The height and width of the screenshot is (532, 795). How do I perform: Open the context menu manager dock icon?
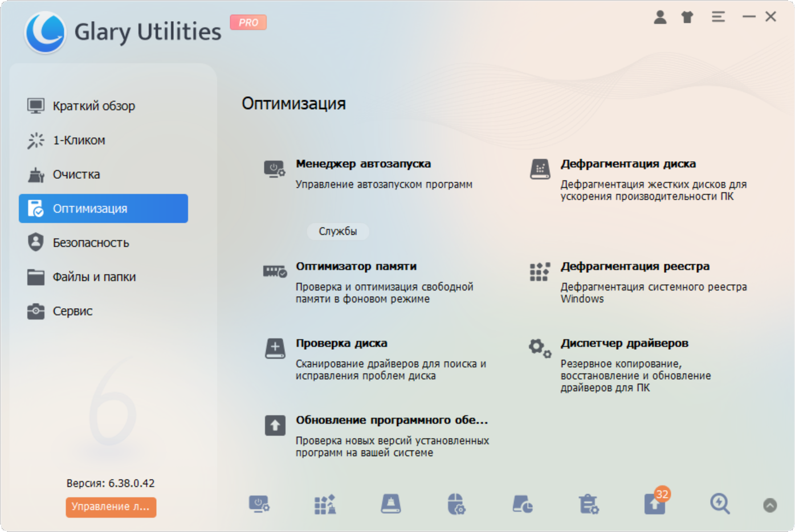pyautogui.click(x=456, y=505)
